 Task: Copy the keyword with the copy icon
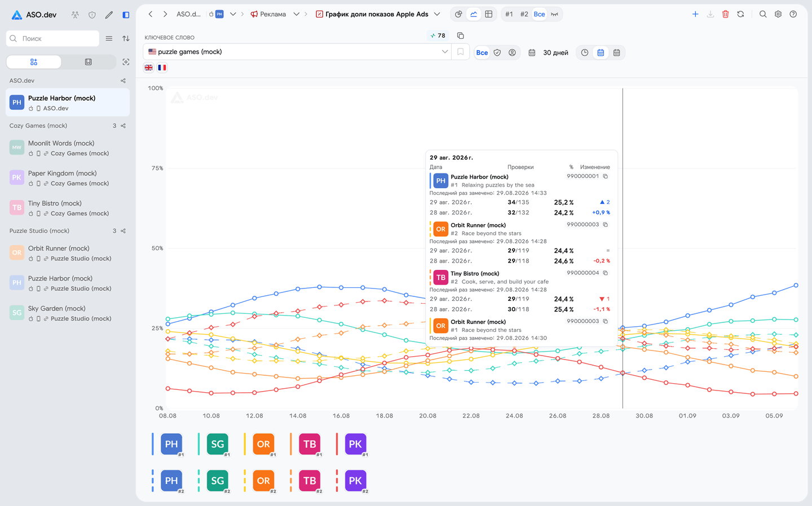pyautogui.click(x=461, y=35)
